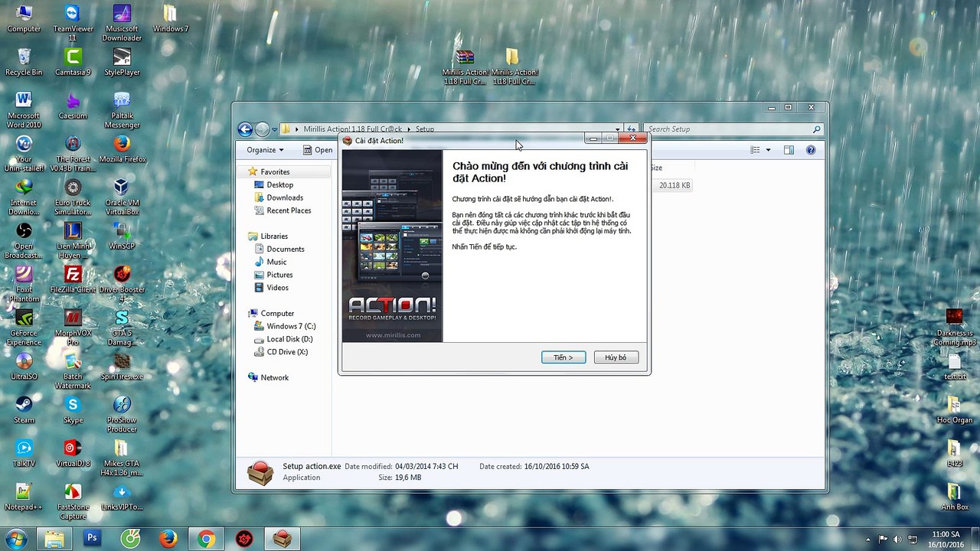Open Recent Places in navigation pane
Screen dimensions: 980x551
[289, 210]
